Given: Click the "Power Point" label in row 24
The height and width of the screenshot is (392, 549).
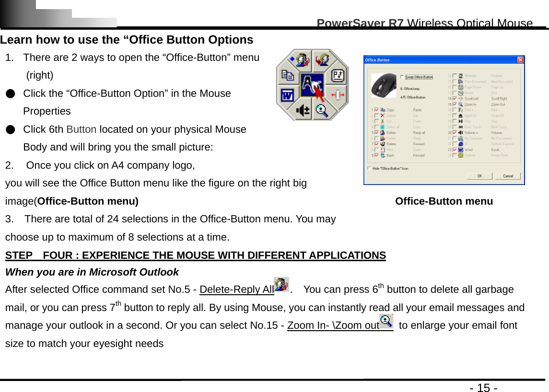Looking at the screenshot, I should click(500, 155).
